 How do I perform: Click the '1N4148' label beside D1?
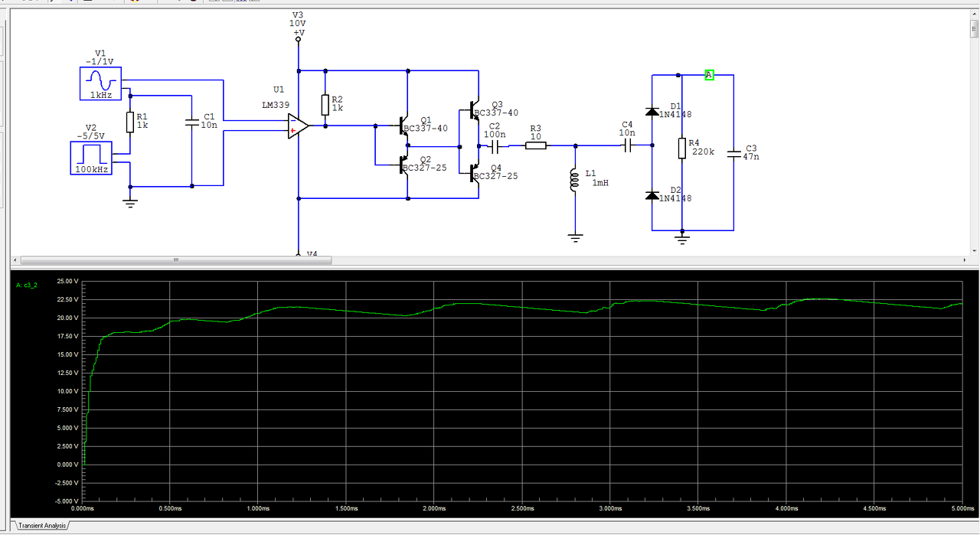coord(675,114)
